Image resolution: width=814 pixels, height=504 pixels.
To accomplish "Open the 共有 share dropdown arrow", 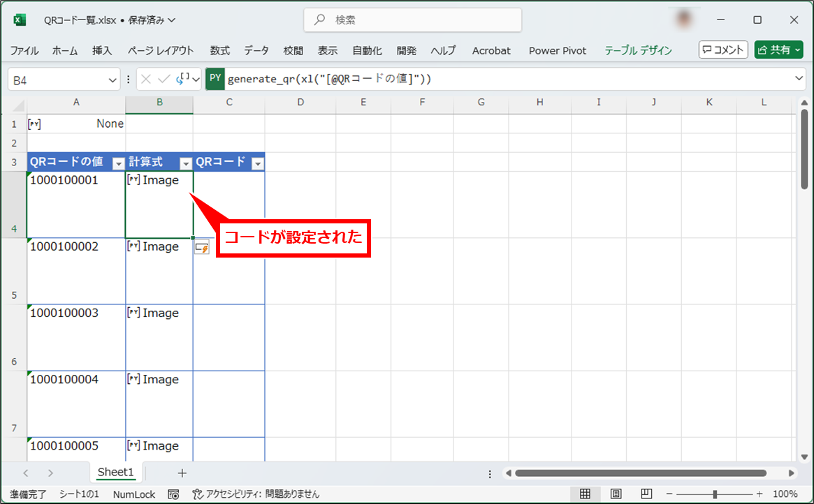I will pyautogui.click(x=797, y=50).
